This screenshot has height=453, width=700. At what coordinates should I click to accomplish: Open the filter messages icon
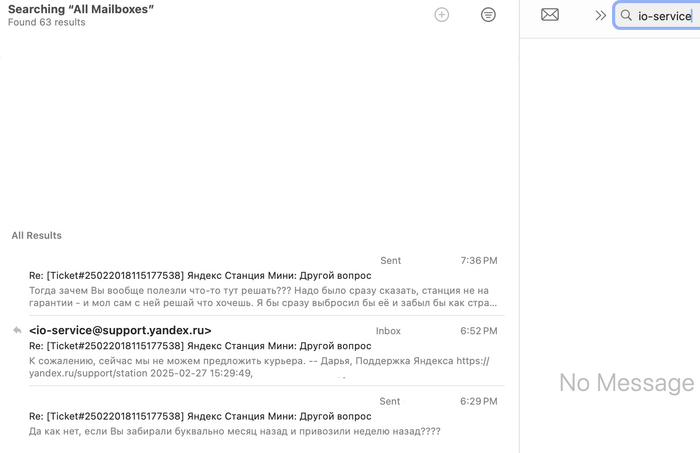coord(488,15)
